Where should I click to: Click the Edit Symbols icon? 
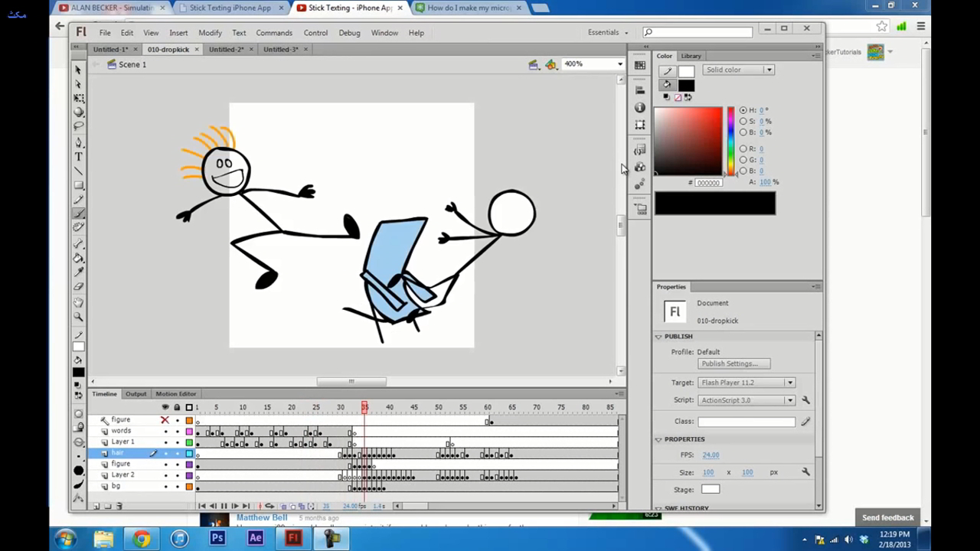point(550,64)
